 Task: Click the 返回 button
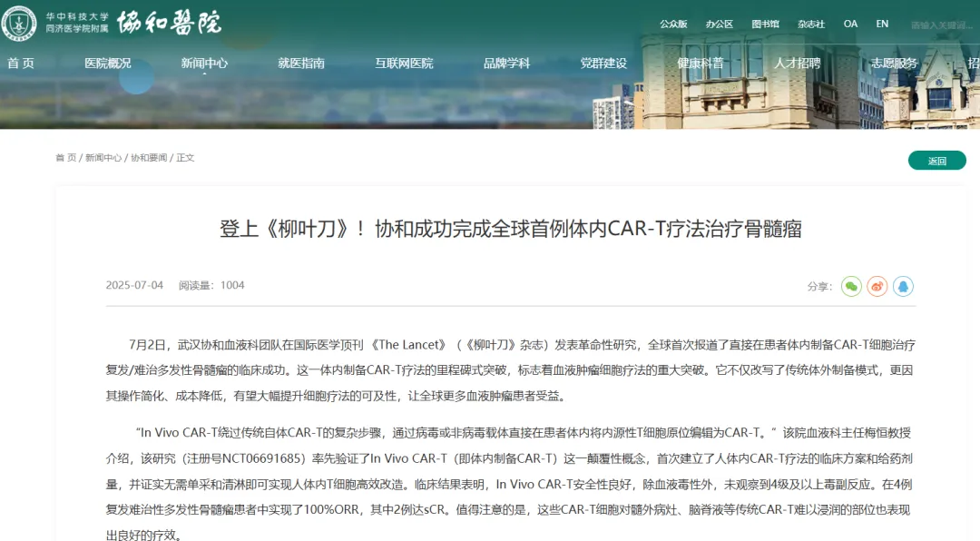point(936,161)
